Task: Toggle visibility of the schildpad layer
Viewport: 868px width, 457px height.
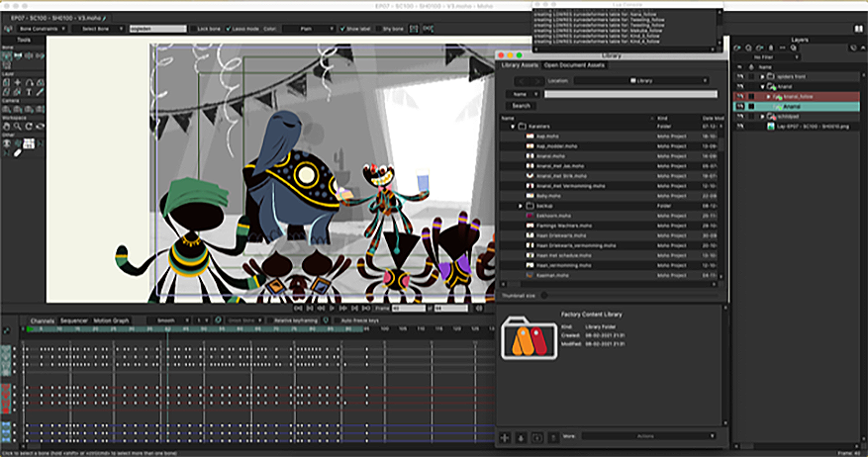Action: pos(740,116)
